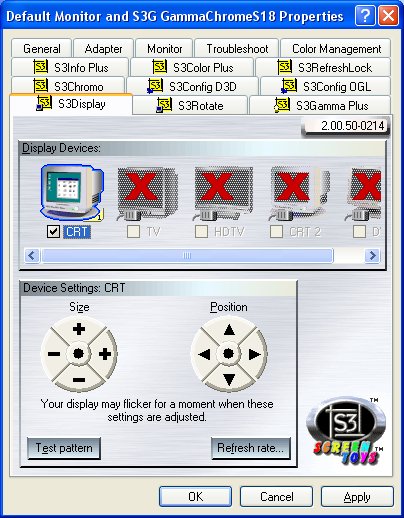Click the disabled TV device icon

point(147,193)
